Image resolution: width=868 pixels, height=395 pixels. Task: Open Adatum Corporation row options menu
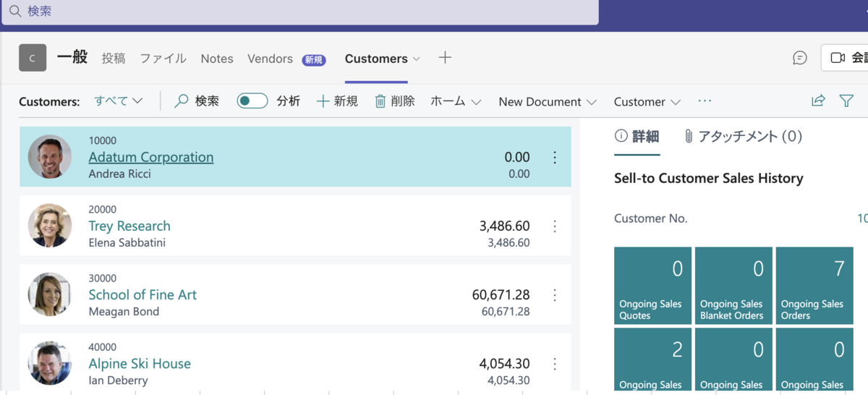tap(555, 157)
